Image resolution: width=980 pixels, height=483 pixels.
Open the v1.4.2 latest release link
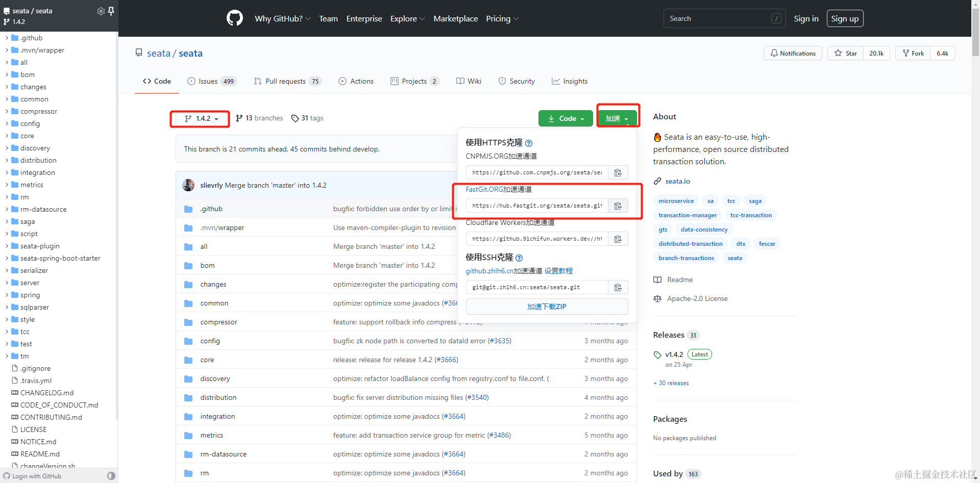(674, 354)
